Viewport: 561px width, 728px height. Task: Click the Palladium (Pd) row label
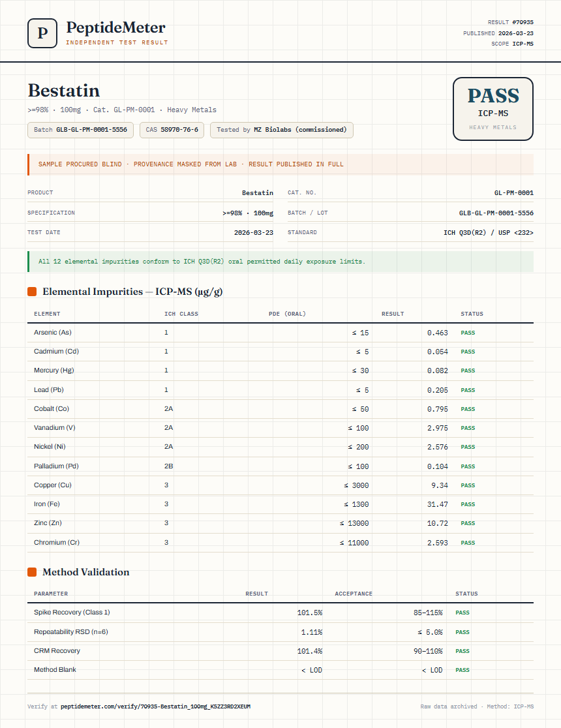(56, 466)
